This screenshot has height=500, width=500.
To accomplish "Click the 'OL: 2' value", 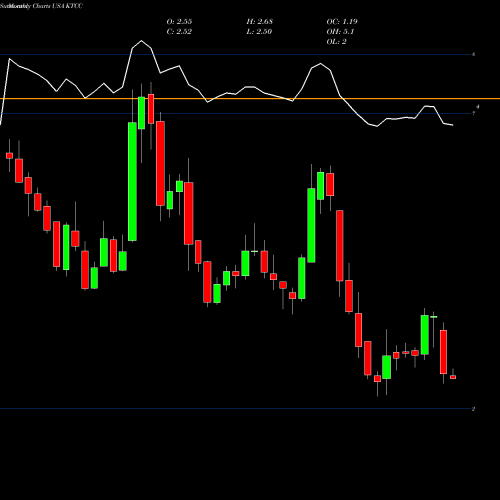I will tap(337, 42).
